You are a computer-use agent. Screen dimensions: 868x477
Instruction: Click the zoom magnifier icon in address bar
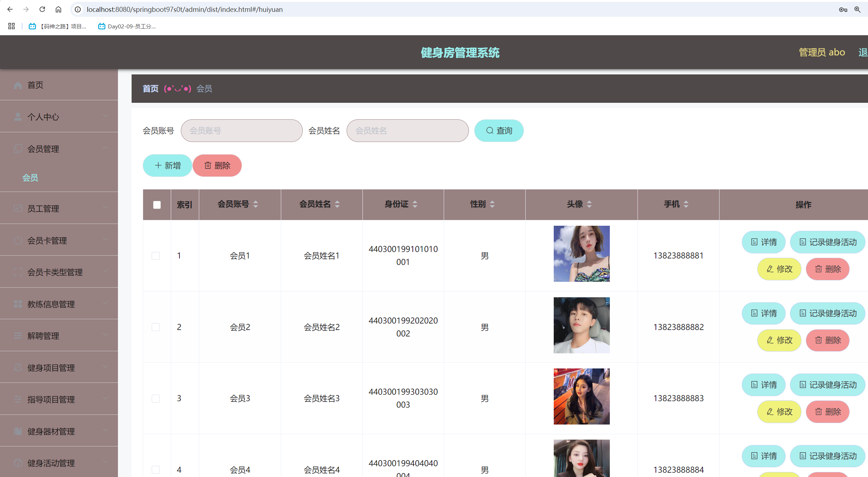click(x=858, y=9)
